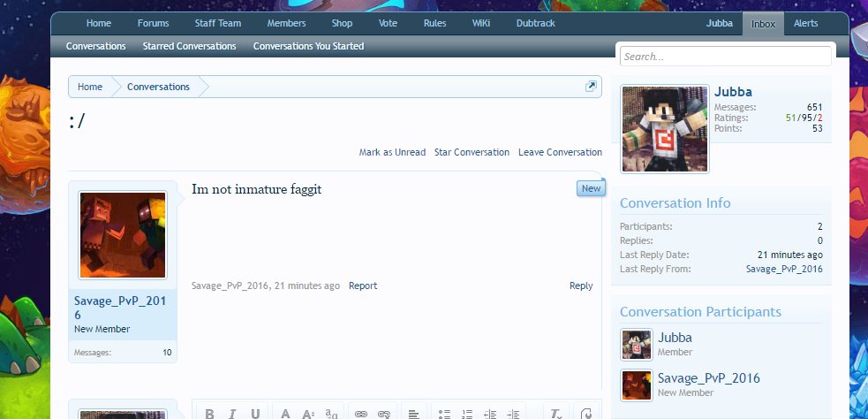Insert an unordered bullet list
Image resolution: width=868 pixels, height=419 pixels.
(x=444, y=413)
